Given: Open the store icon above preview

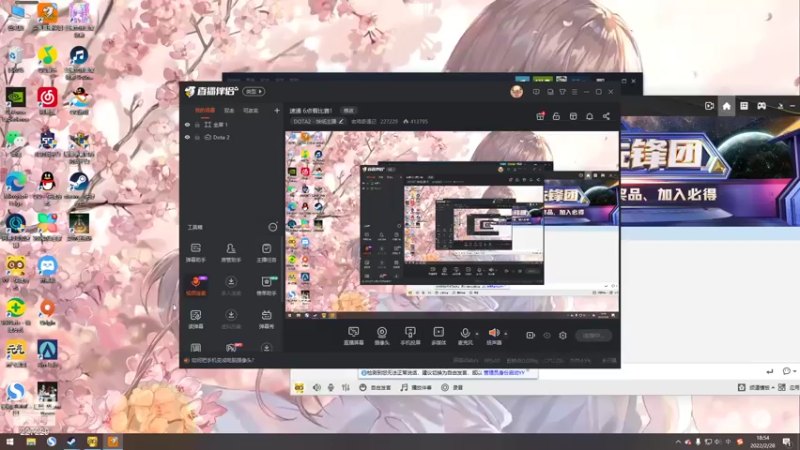Looking at the screenshot, I should coord(573,116).
